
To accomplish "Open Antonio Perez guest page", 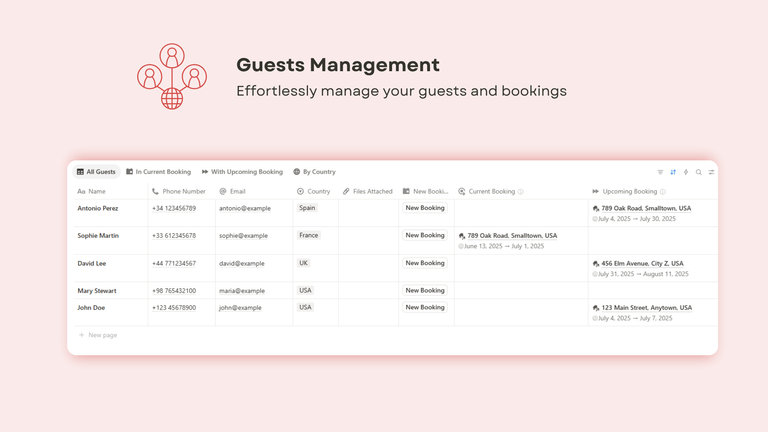I will tap(97, 208).
